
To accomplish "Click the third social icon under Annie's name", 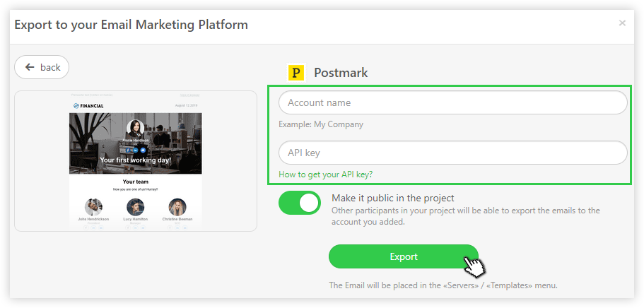I will pyautogui.click(x=143, y=150).
